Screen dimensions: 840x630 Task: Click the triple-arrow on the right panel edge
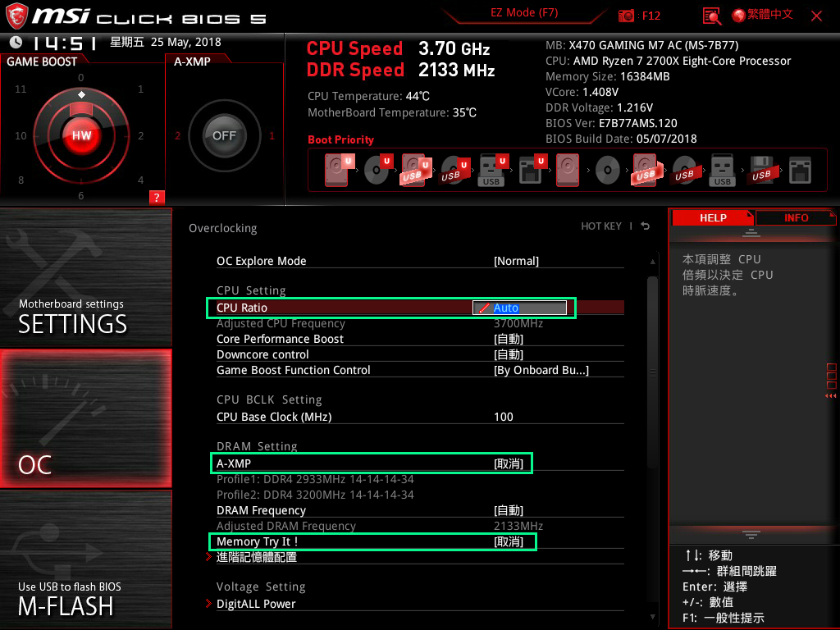830,396
